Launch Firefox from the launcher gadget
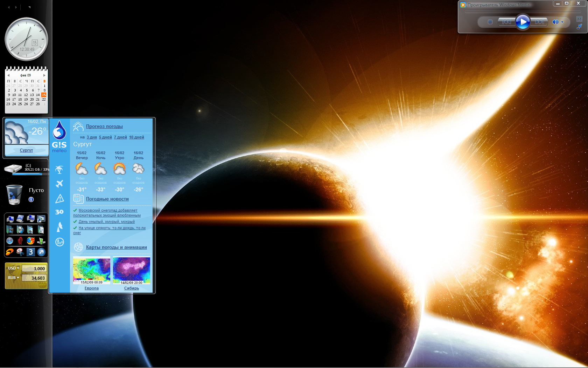 31,241
